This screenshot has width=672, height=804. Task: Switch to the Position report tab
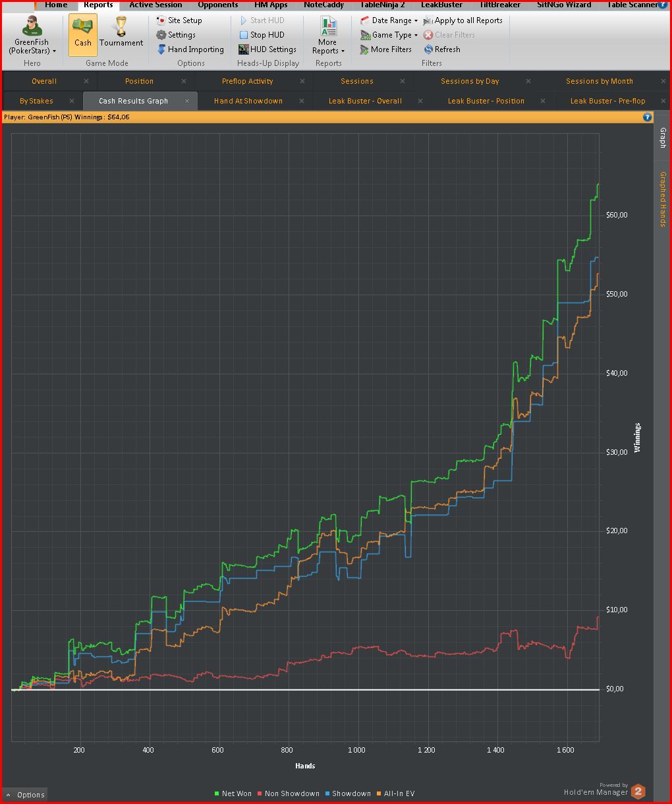click(x=139, y=81)
